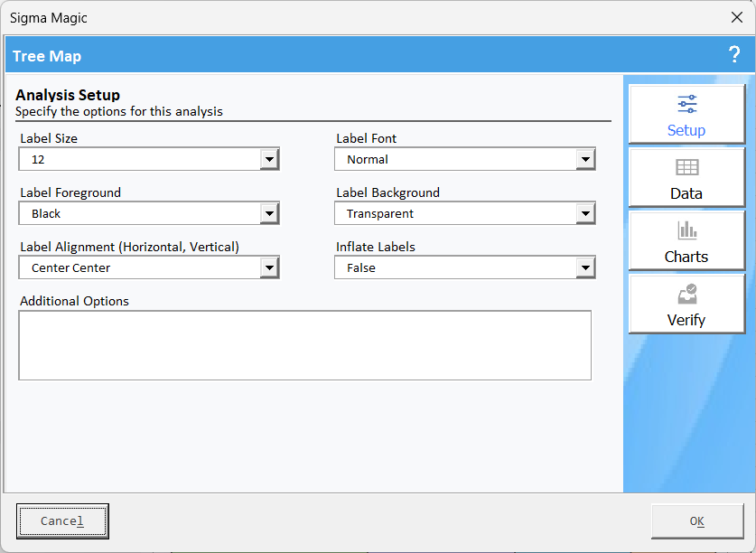Open help via the question mark icon
This screenshot has height=553, width=756.
pyautogui.click(x=734, y=54)
